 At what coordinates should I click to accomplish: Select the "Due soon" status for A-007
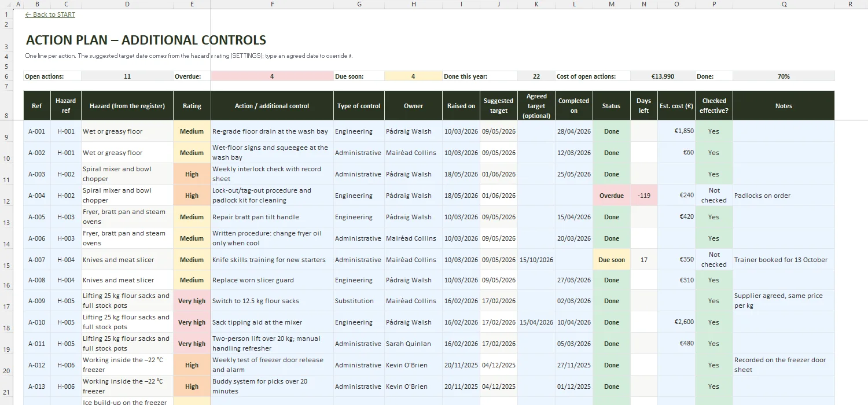click(611, 260)
